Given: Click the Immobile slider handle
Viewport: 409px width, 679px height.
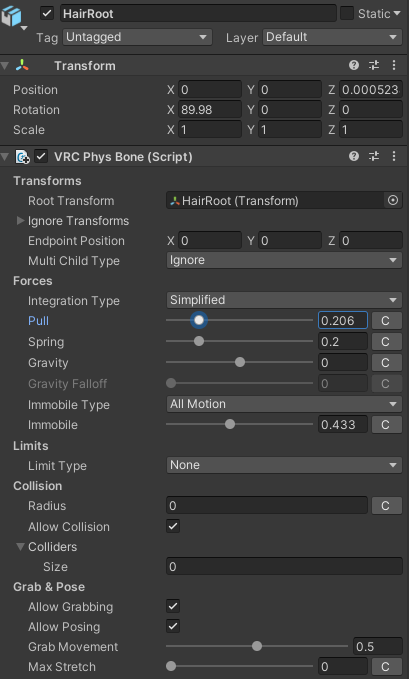Looking at the screenshot, I should 230,424.
